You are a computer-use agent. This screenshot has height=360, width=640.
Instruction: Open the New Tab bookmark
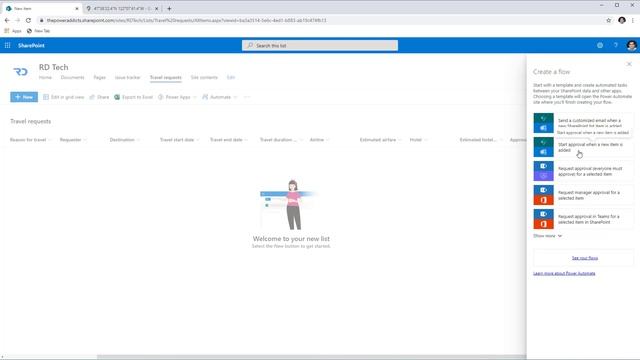pyautogui.click(x=38, y=31)
